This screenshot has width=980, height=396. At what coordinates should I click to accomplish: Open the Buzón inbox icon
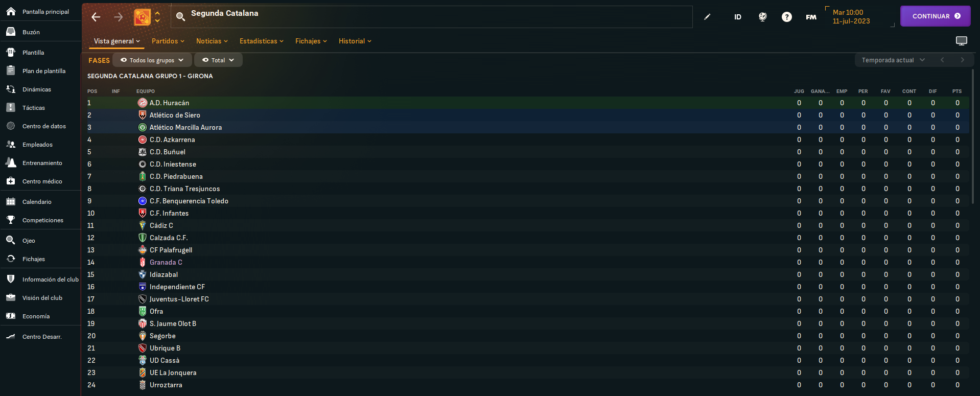11,32
